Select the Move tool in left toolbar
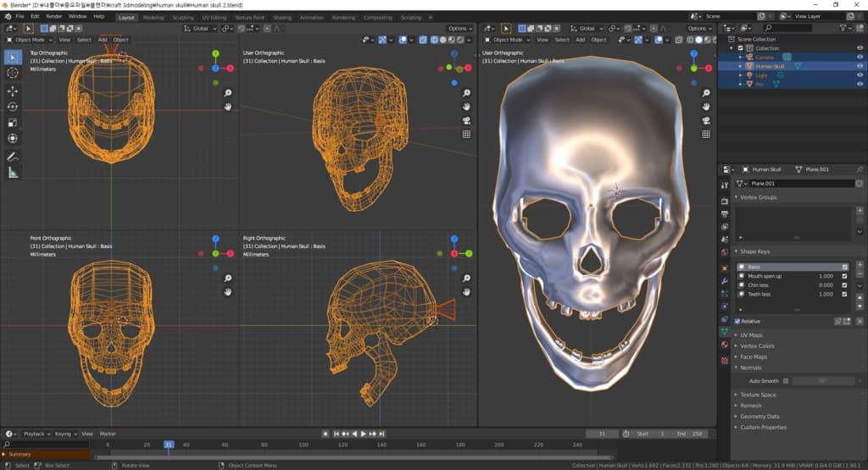Screen dimensions: 868x470 [13, 91]
